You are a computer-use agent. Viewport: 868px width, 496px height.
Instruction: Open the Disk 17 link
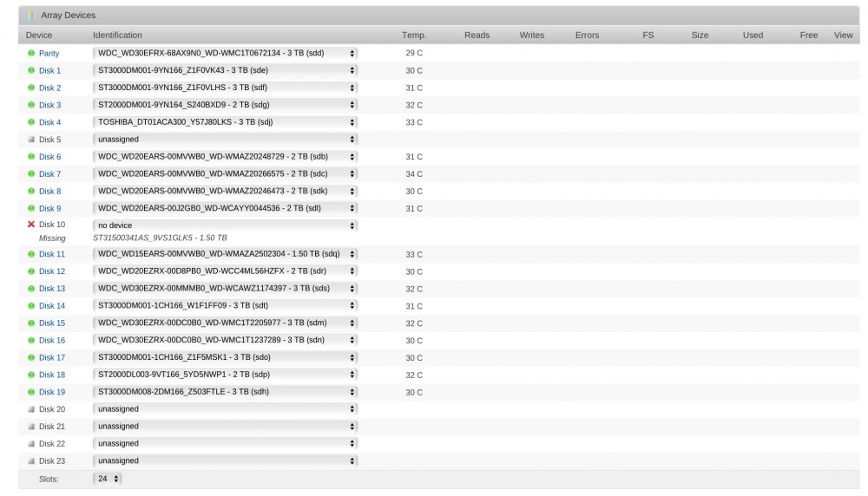click(x=52, y=357)
